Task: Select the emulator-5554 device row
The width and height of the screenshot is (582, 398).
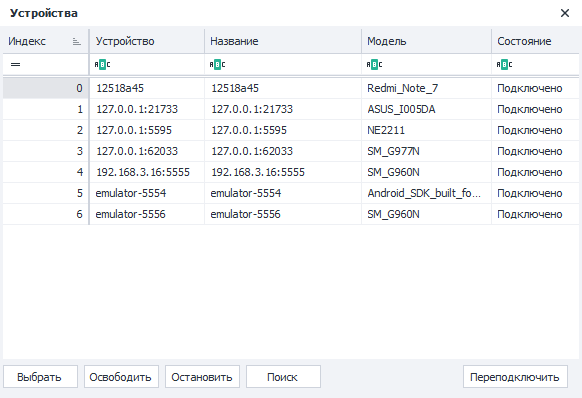Action: pyautogui.click(x=291, y=193)
